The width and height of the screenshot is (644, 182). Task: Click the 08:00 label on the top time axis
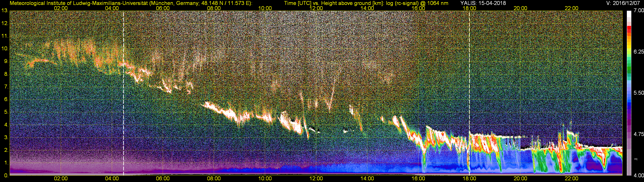214,8
